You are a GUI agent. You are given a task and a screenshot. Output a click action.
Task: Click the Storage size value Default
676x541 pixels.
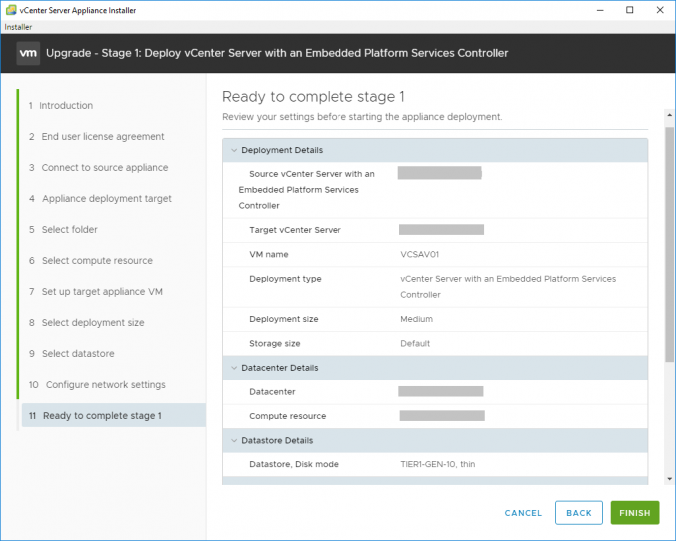pos(415,344)
